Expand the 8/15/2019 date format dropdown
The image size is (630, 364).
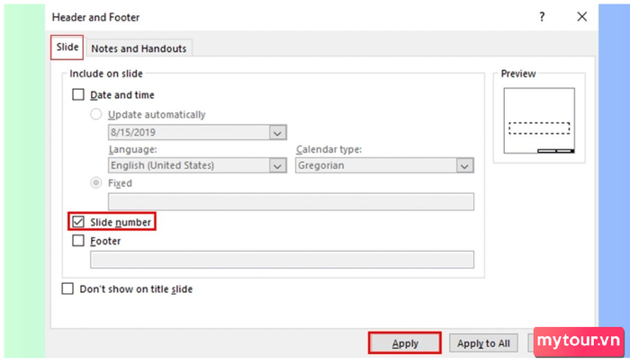pos(277,132)
